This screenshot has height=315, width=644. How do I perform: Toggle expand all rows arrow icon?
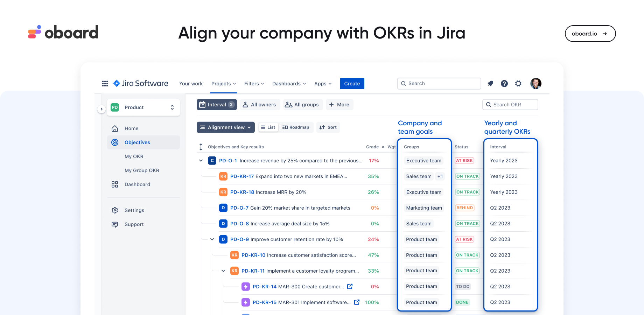pyautogui.click(x=201, y=147)
